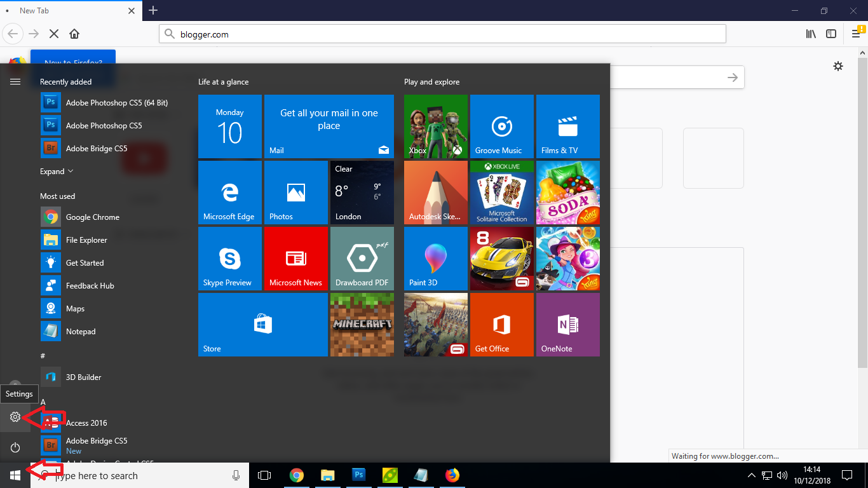Open Microsoft News tile

point(296,259)
